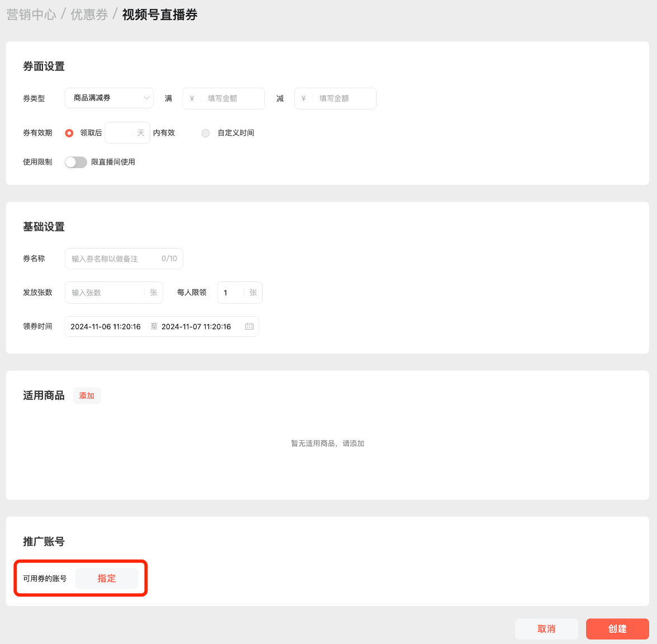The image size is (657, 644).
Task: Click the 发放张数 quantity input
Action: click(107, 293)
